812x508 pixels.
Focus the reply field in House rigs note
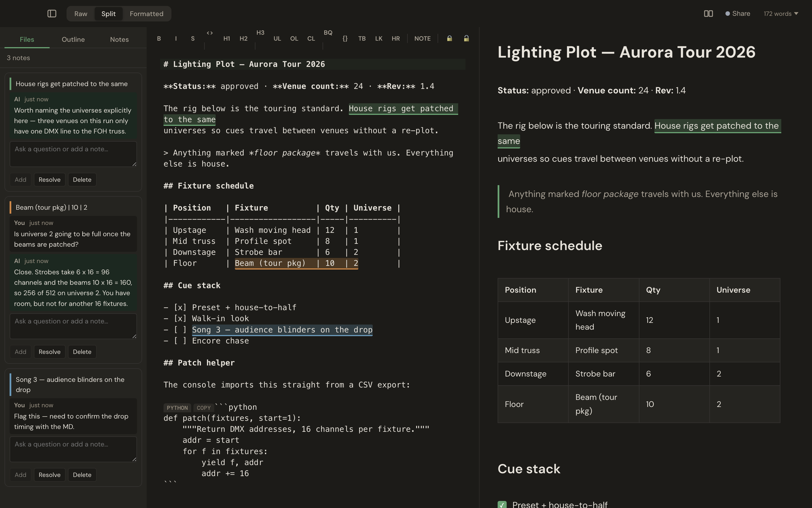click(73, 154)
